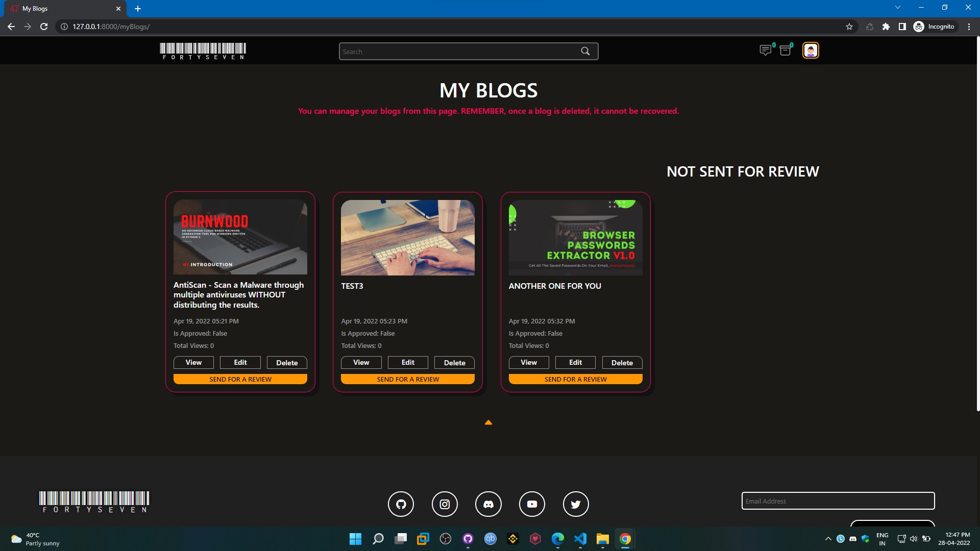Open the Instagram social link
This screenshot has width=980, height=551.
tap(445, 504)
